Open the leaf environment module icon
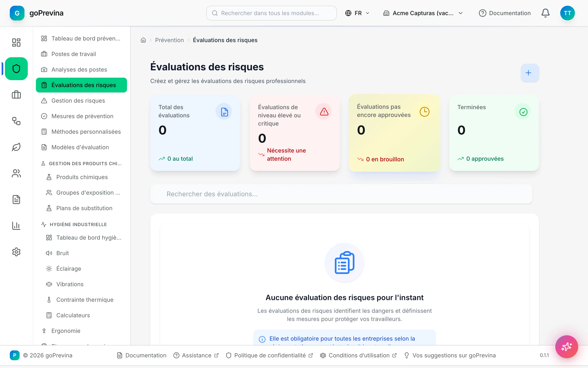Viewport: 588px width, 368px height. [16, 147]
